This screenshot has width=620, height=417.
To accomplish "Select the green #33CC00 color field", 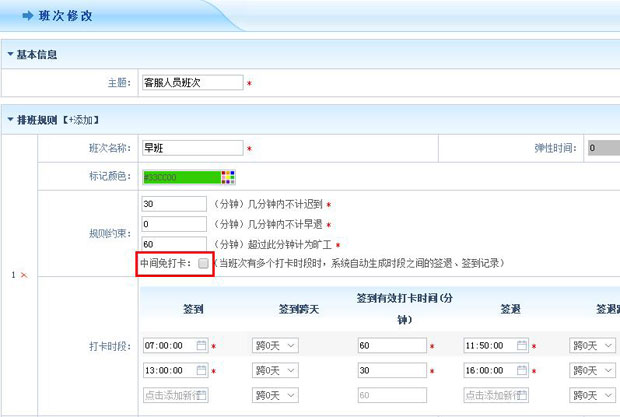I will tap(182, 177).
